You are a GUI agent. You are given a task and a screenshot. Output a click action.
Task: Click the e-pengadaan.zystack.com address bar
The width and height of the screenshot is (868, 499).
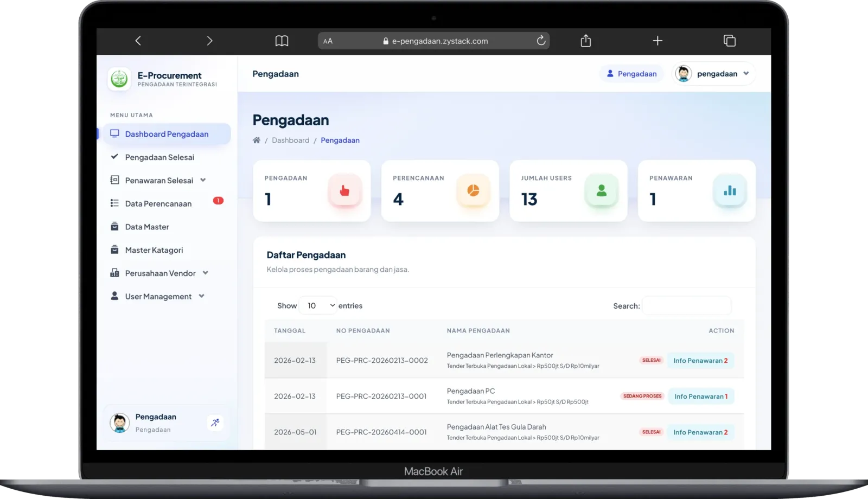coord(433,41)
